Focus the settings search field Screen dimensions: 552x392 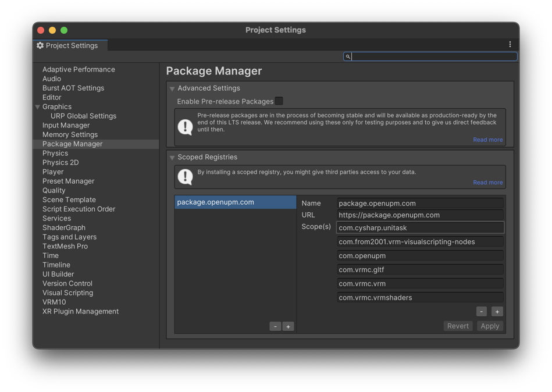pyautogui.click(x=430, y=56)
